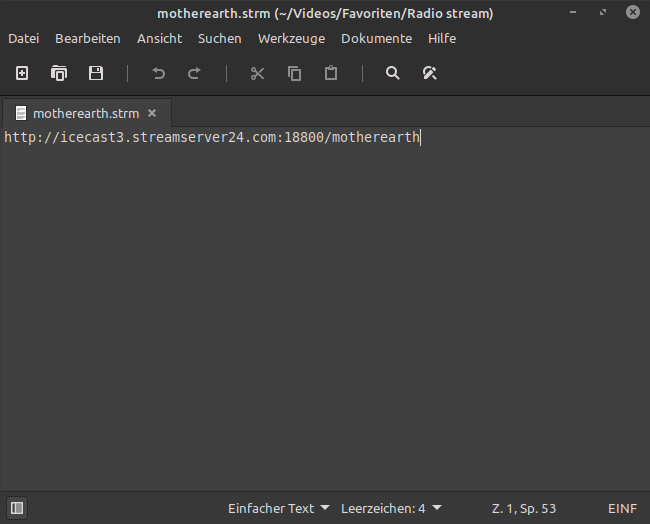Close the text editor window
Screen dimensions: 650x524
click(633, 12)
